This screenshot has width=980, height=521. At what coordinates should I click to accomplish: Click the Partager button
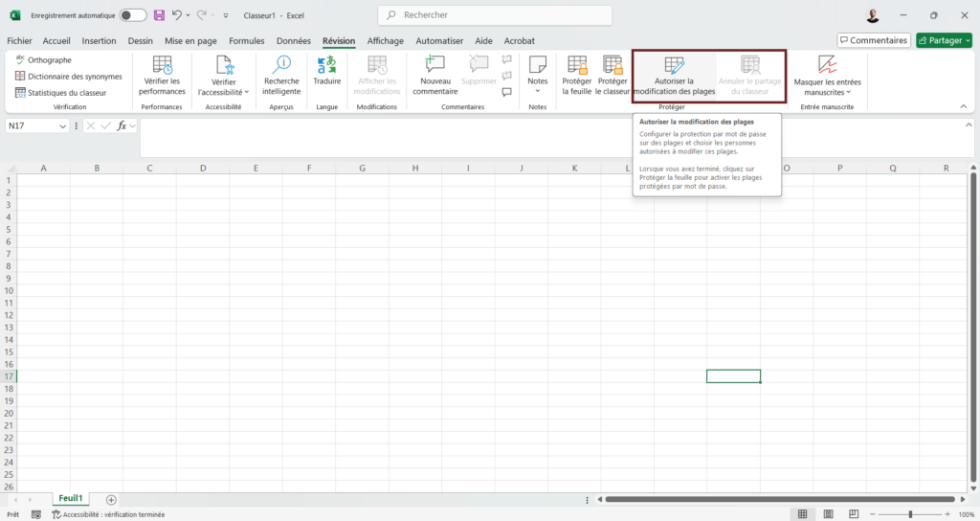click(944, 40)
